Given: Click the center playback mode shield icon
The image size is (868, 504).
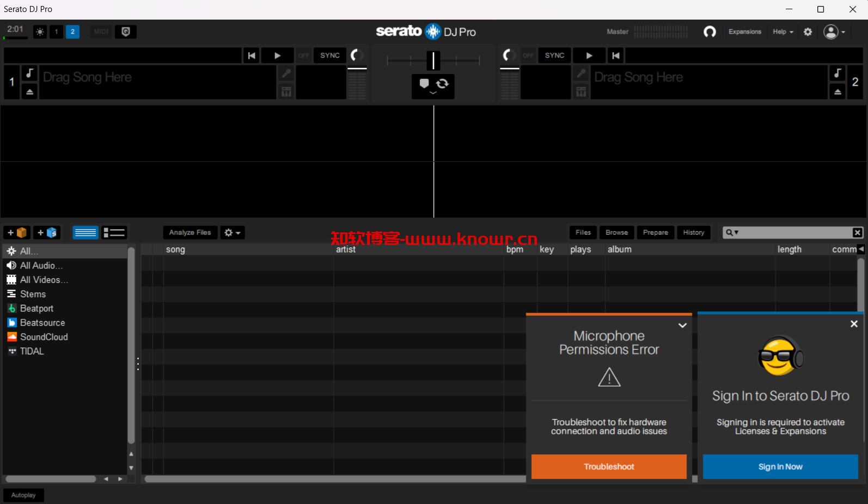Looking at the screenshot, I should [x=424, y=83].
